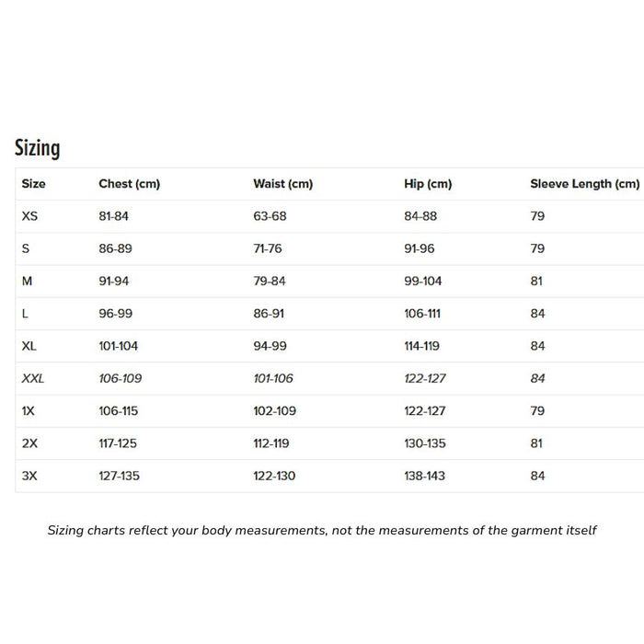Select the XS size label
Image resolution: width=644 pixels, height=644 pixels.
(30, 216)
